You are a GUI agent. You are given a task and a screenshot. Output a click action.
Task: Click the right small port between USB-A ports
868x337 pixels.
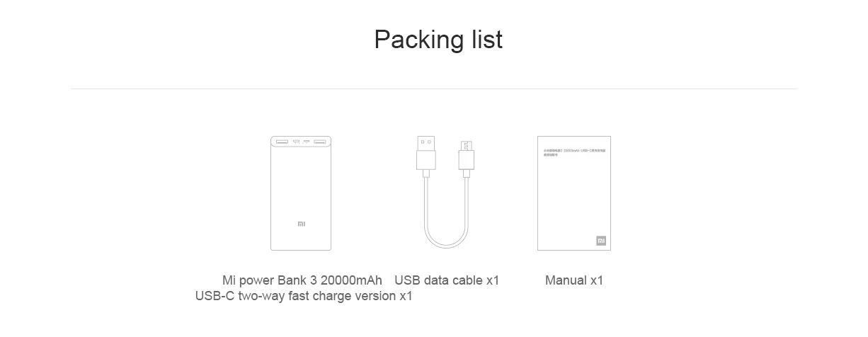pos(307,142)
